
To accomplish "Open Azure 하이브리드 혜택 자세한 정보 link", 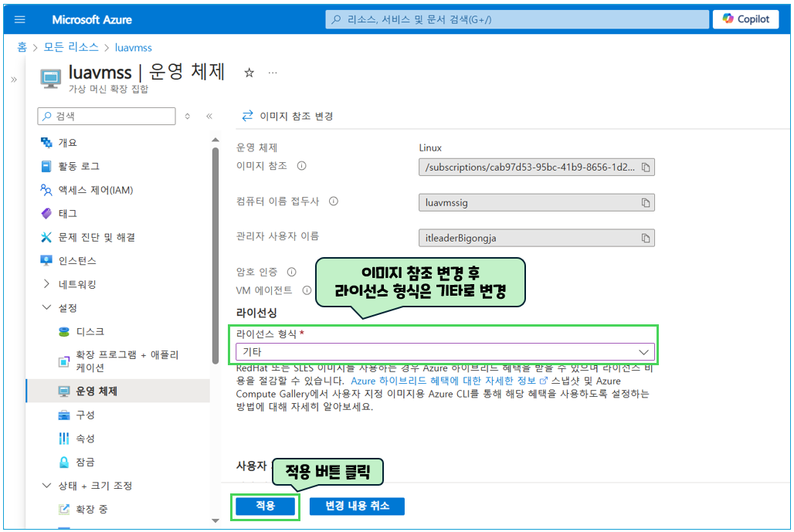I will 449,381.
